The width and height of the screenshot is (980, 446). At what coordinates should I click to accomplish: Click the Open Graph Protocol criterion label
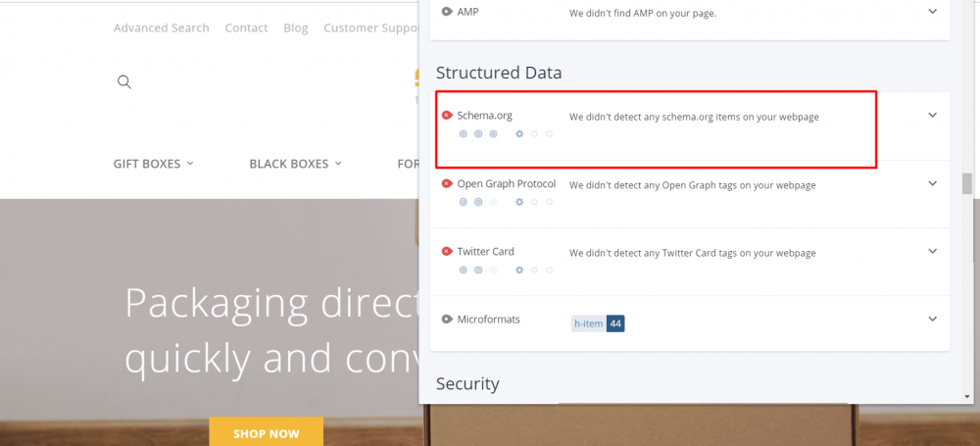(507, 184)
